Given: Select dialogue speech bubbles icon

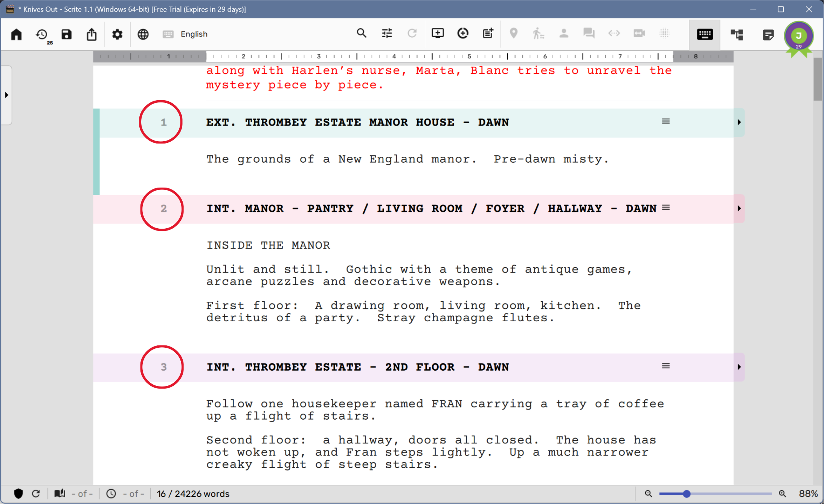Looking at the screenshot, I should click(589, 34).
